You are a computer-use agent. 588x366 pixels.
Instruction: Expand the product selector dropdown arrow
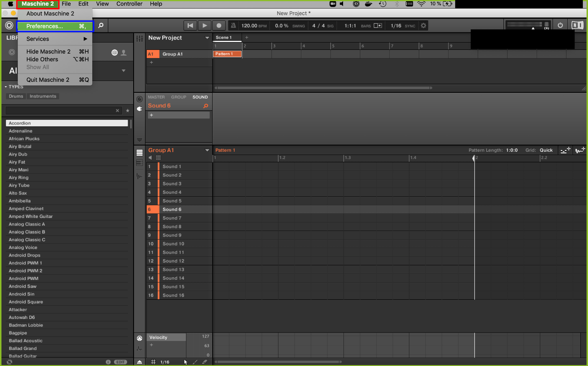click(124, 70)
